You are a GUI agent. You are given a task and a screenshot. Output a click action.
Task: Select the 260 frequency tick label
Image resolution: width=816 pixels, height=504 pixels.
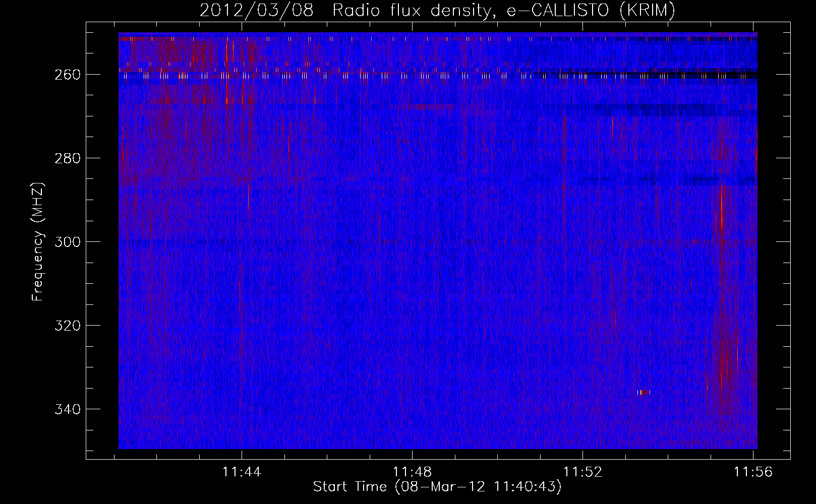coord(68,75)
